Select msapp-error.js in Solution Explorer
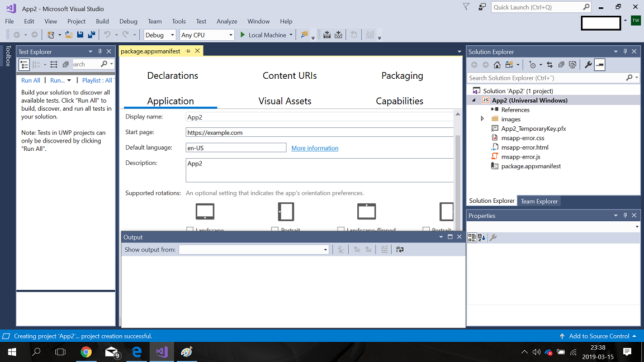The height and width of the screenshot is (362, 644). (x=520, y=157)
